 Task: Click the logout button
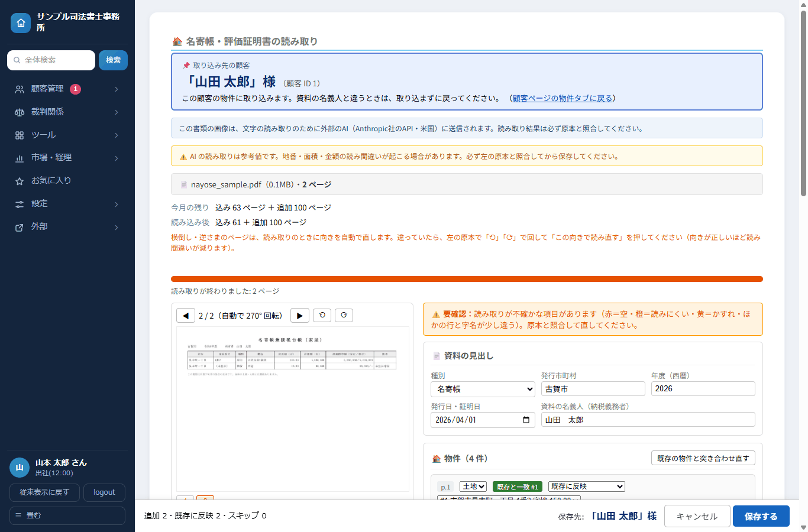tap(104, 492)
